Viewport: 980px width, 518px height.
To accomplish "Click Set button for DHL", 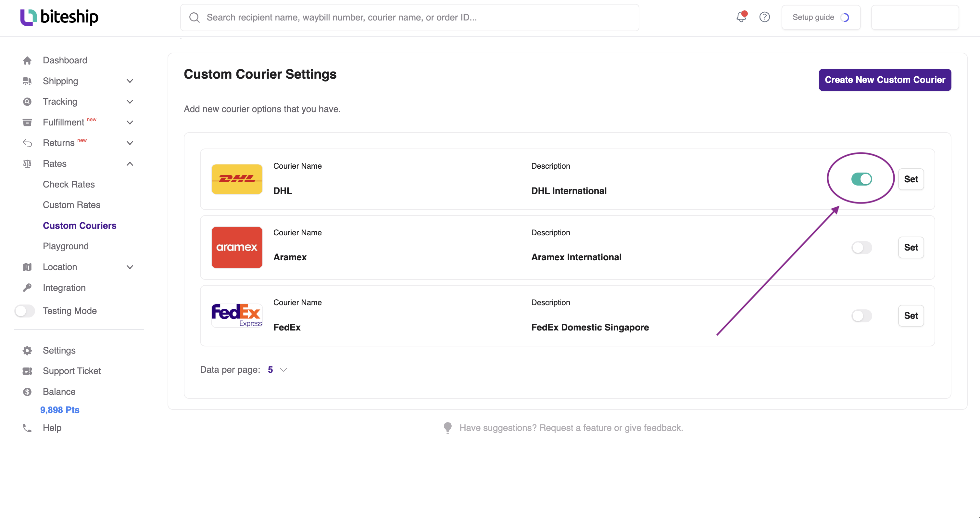I will pyautogui.click(x=911, y=179).
